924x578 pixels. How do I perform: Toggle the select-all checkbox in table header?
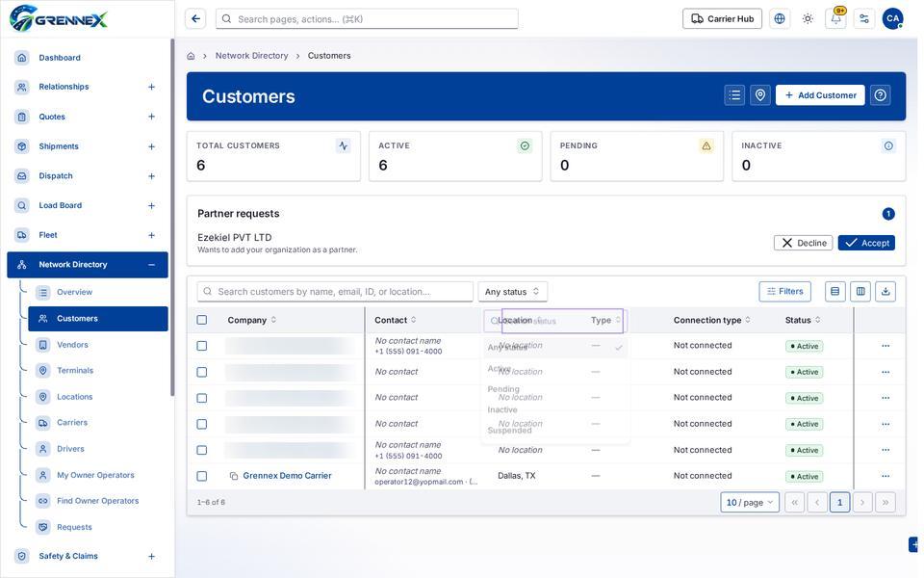tap(202, 320)
